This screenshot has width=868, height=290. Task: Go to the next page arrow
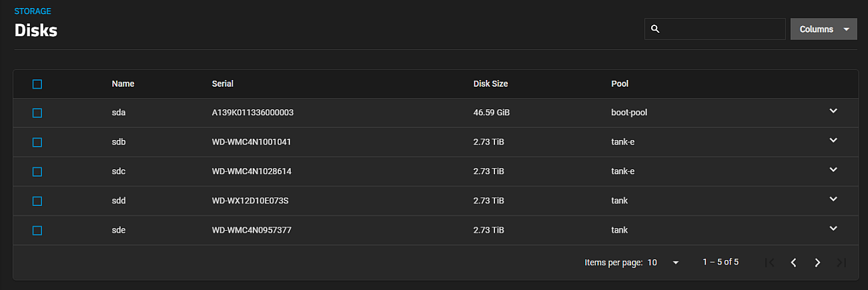(x=817, y=263)
